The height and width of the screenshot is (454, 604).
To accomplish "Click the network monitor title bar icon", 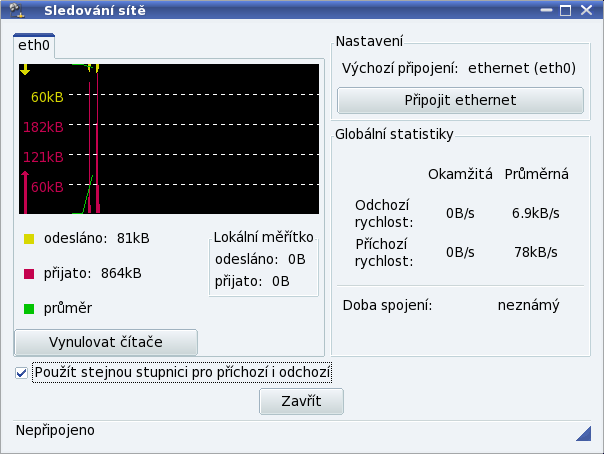I will pos(17,10).
